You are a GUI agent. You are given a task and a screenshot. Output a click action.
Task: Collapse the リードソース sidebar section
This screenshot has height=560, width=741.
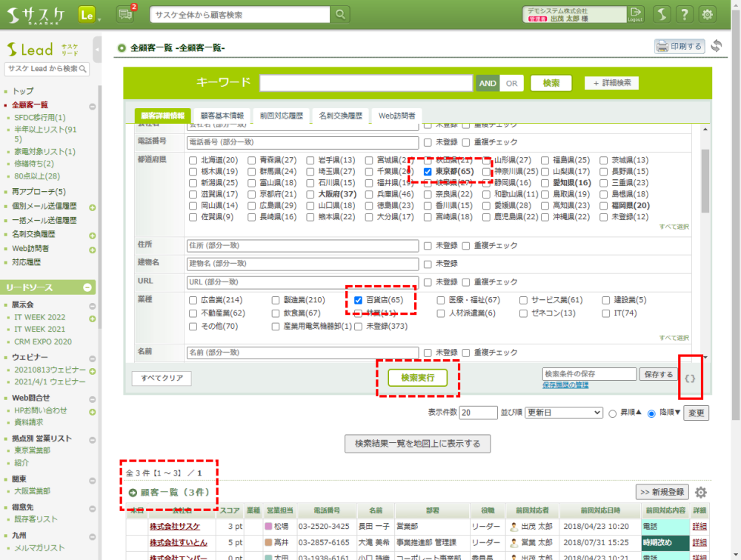pos(87,287)
